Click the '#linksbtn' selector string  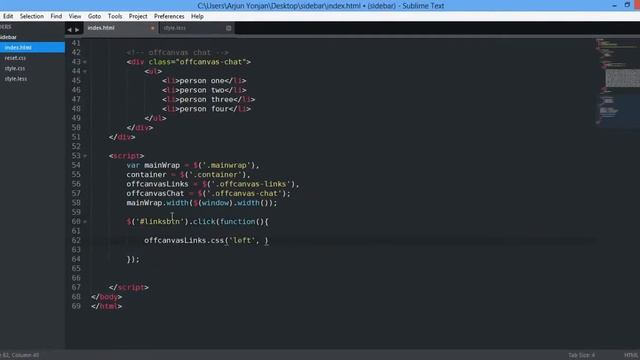tap(159, 222)
